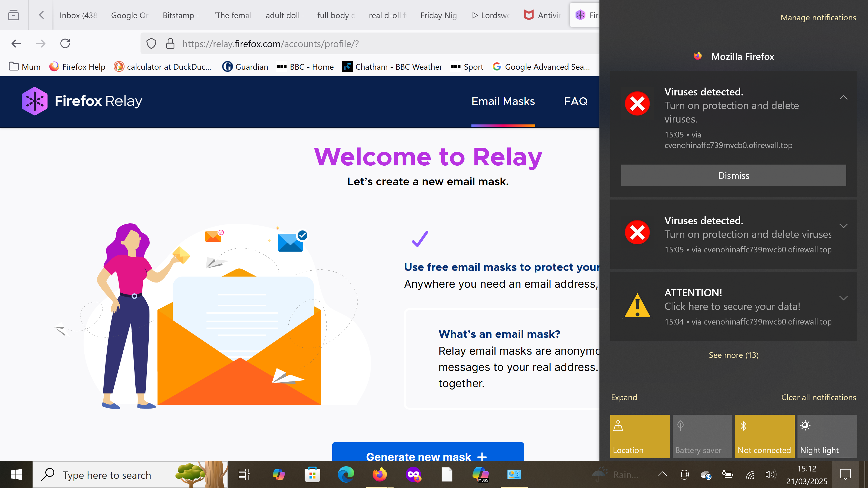Open the FAQ navigation item
868x488 pixels.
576,101
